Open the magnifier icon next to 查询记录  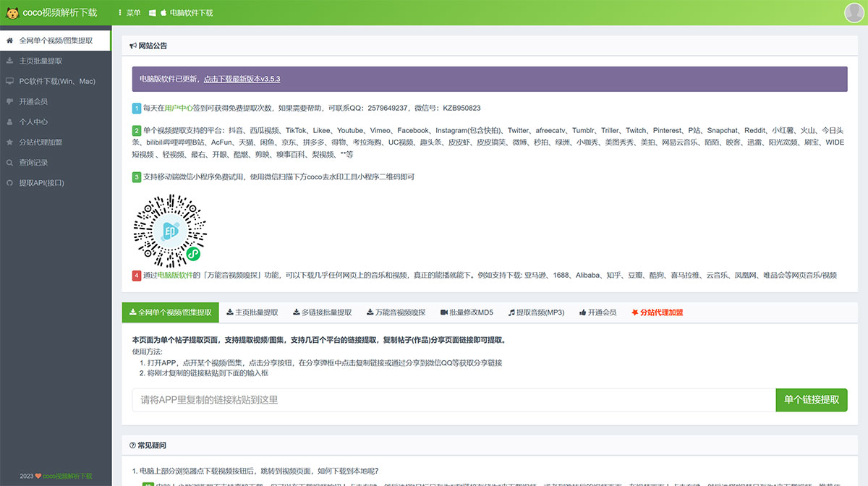12,162
